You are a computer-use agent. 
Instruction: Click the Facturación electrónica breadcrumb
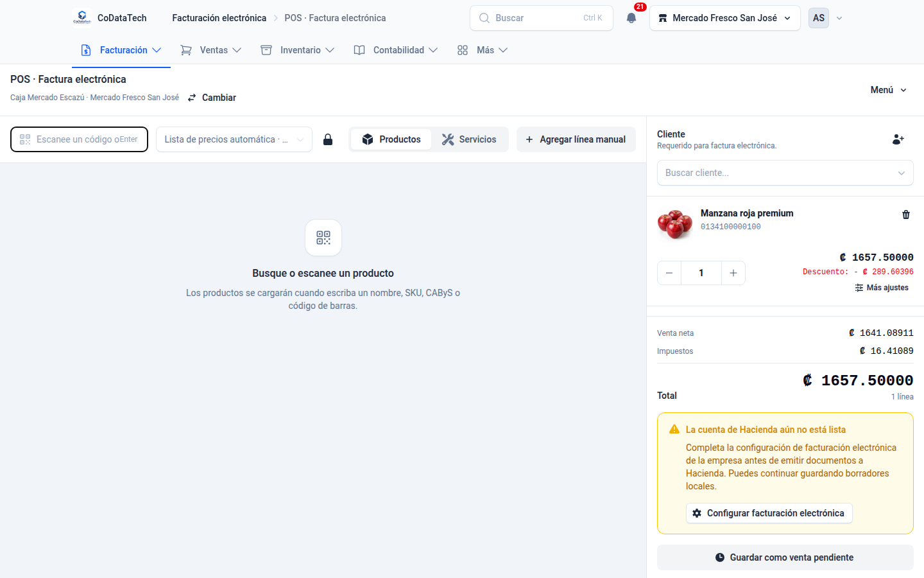point(219,18)
